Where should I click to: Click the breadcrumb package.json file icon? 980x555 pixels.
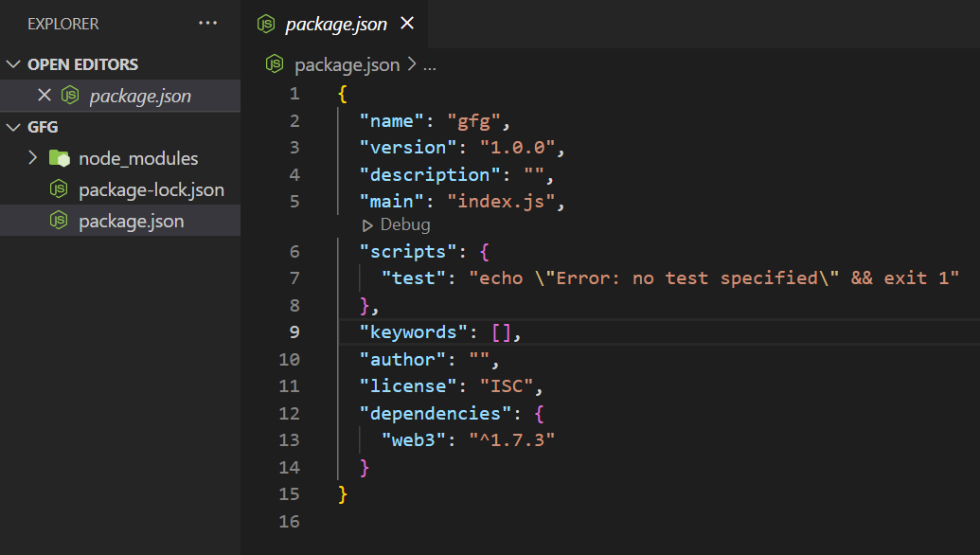coord(276,64)
